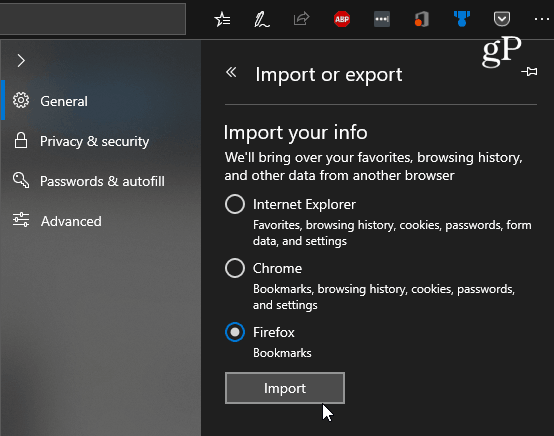Click the 'Import or export' heading

coord(329,75)
